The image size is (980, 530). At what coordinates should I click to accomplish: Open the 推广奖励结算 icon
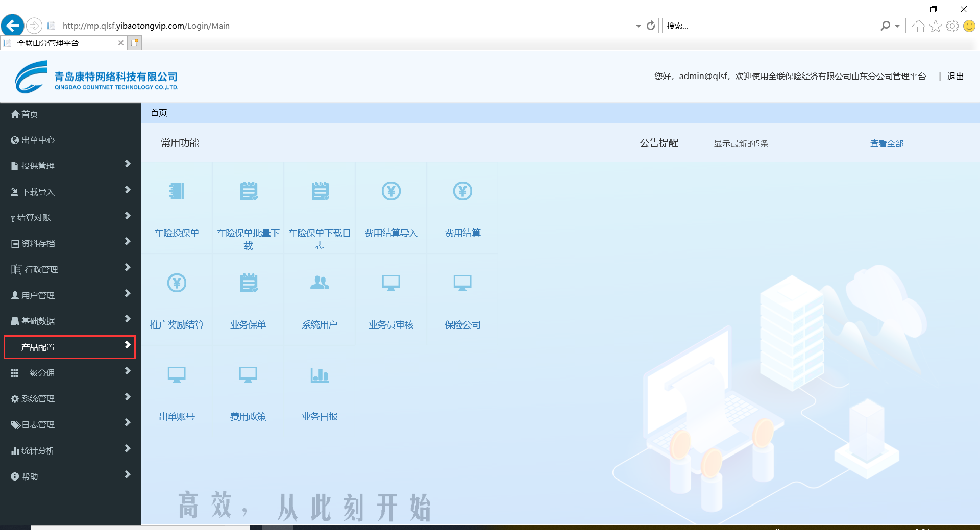pos(177,283)
